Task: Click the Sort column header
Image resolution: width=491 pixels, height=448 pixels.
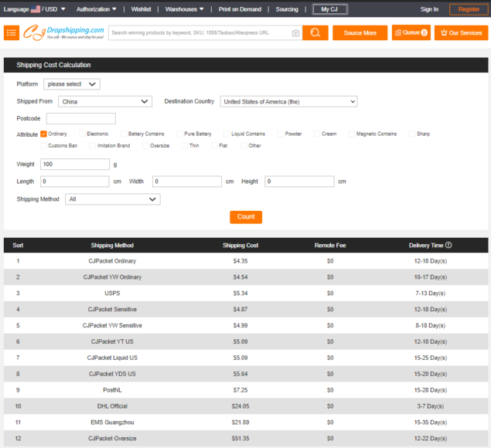Action: [x=18, y=246]
